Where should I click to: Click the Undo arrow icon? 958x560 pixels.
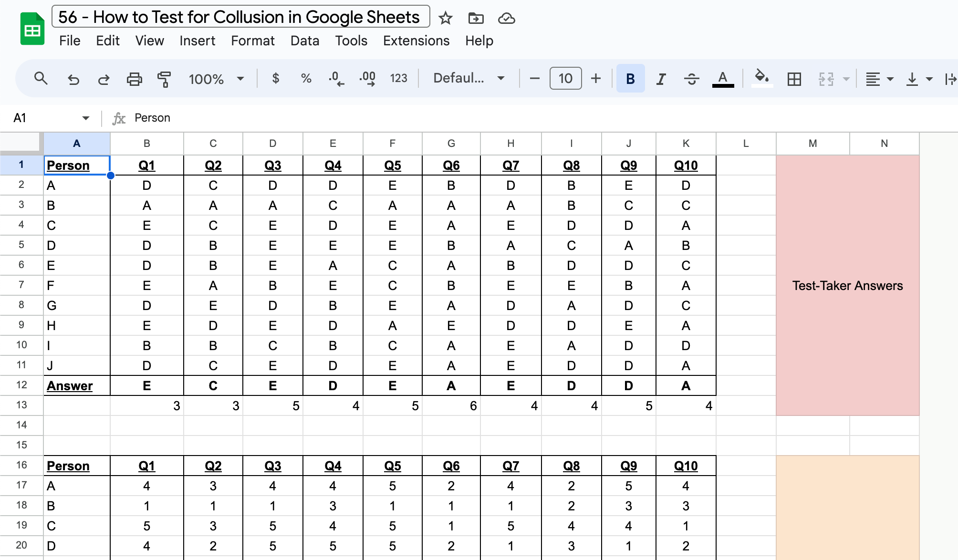tap(73, 79)
